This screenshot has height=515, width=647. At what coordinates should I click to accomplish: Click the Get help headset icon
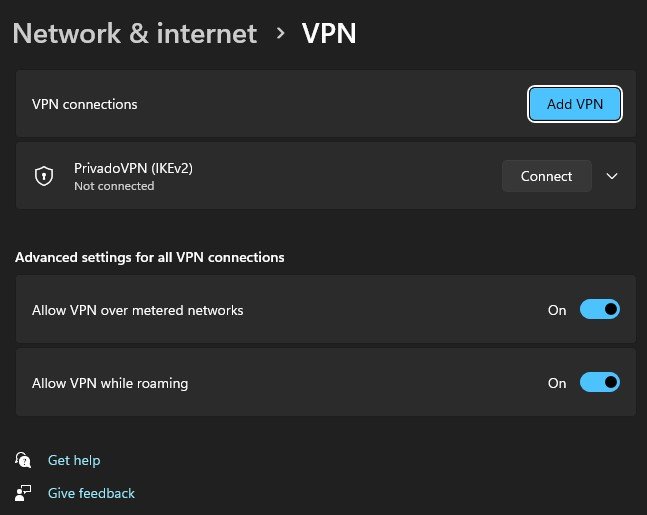click(24, 460)
